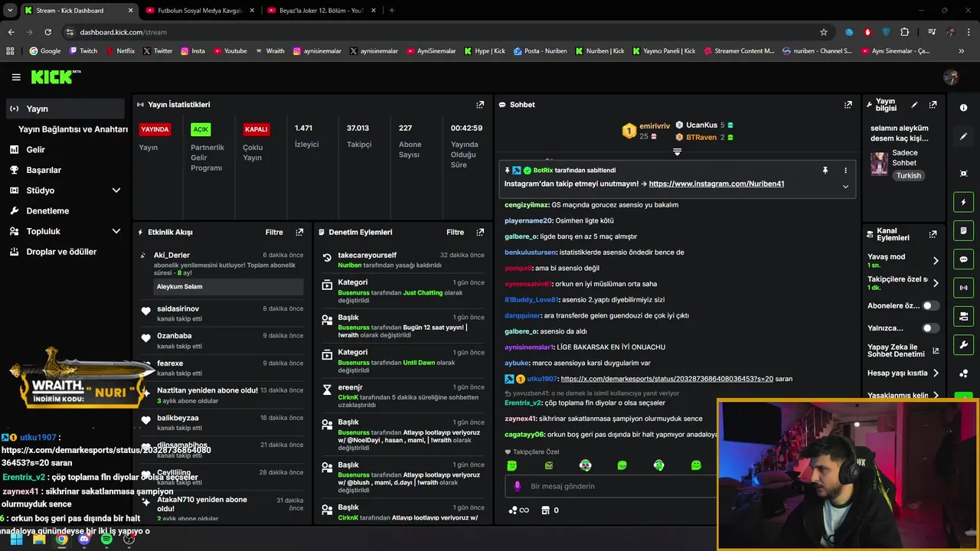Open Filtre in Etkinlik Akışı panel
This screenshot has height=551, width=980.
[274, 232]
